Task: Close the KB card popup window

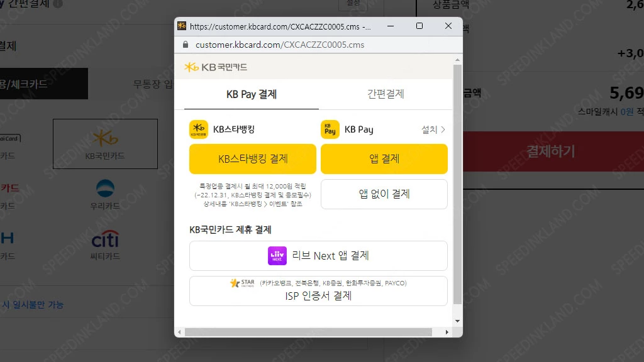Action: (x=448, y=26)
